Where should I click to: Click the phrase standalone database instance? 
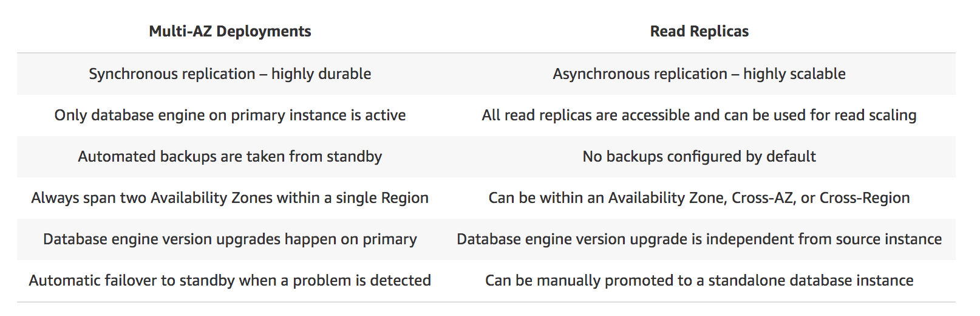[811, 281]
